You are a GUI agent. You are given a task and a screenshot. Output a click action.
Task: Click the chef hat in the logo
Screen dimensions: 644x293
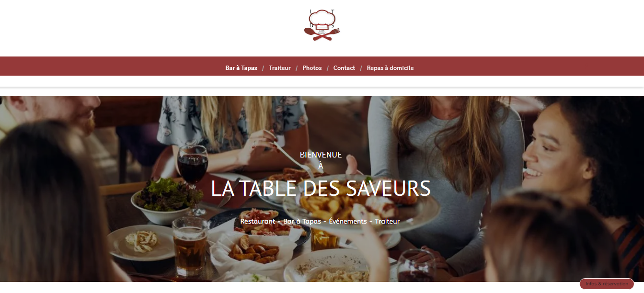322,19
